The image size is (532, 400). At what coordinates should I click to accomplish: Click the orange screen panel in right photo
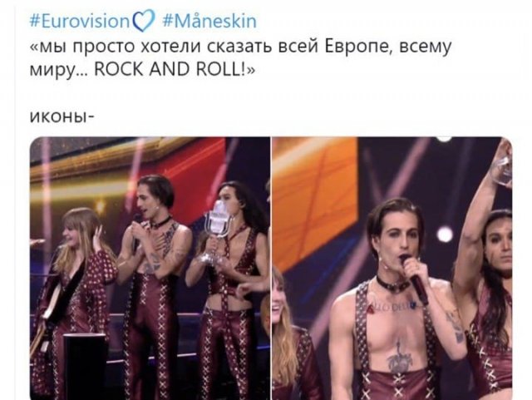[x=314, y=199]
